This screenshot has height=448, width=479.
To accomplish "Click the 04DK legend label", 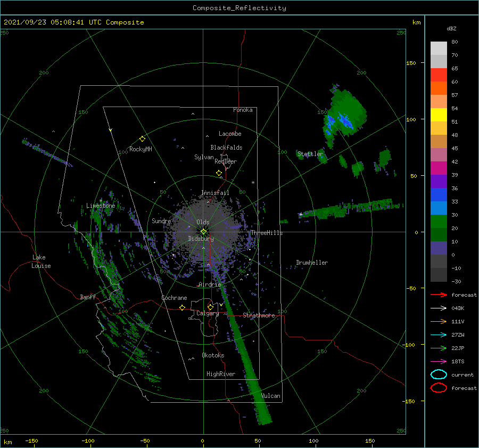I will [458, 308].
